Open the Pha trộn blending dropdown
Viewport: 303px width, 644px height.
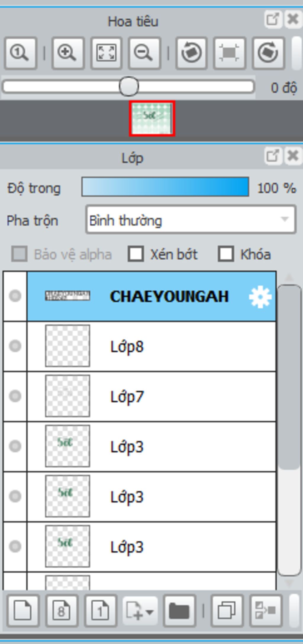191,220
